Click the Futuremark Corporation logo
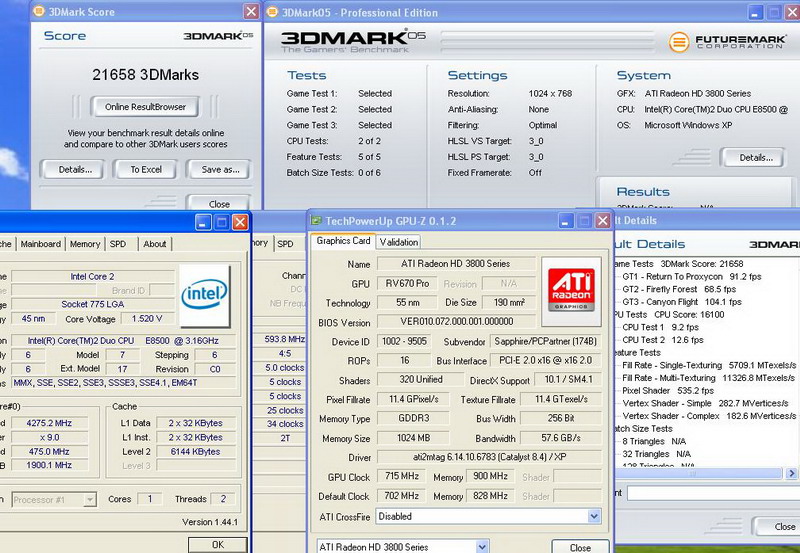Screen dimensions: 800x553 point(728,41)
